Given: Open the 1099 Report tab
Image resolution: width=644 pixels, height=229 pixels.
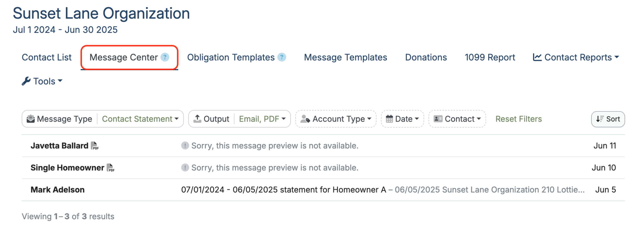Looking at the screenshot, I should coord(490,57).
